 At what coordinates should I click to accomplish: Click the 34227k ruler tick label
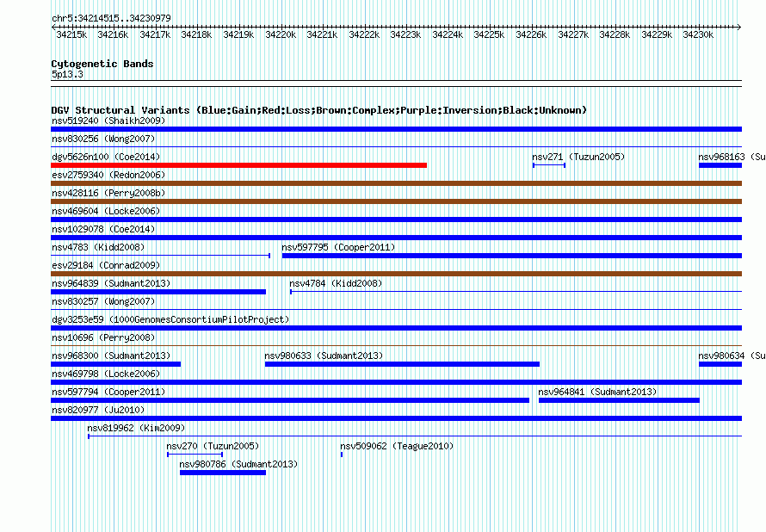(x=573, y=34)
